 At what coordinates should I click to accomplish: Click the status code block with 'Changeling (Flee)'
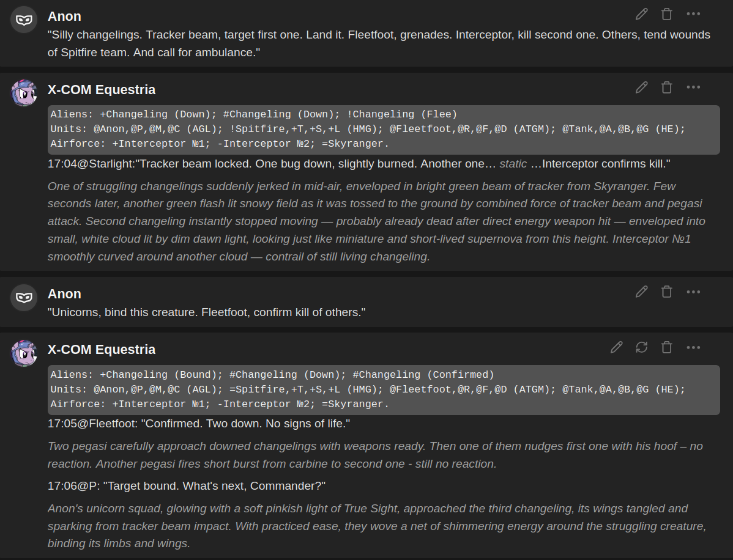coord(384,130)
